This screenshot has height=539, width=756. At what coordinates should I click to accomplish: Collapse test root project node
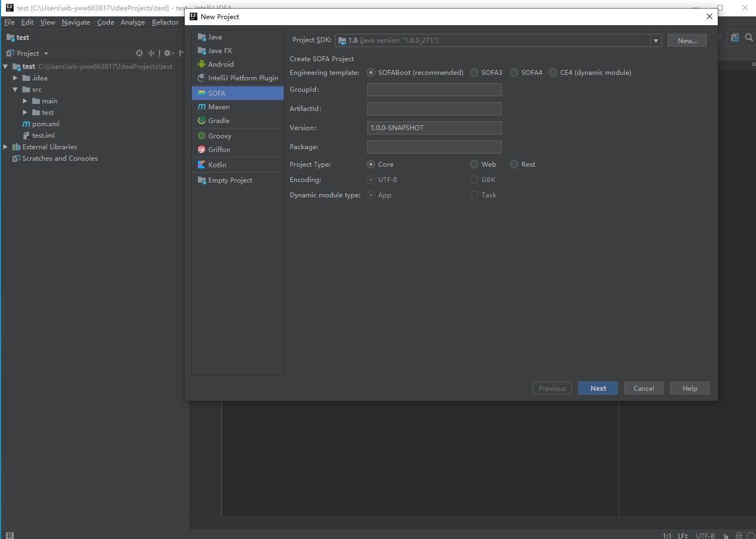5,67
